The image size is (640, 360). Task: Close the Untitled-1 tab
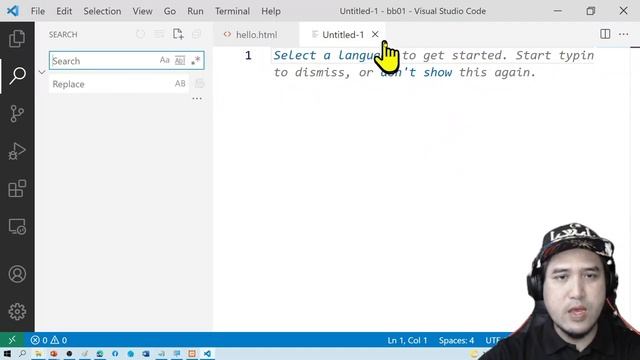coord(375,34)
